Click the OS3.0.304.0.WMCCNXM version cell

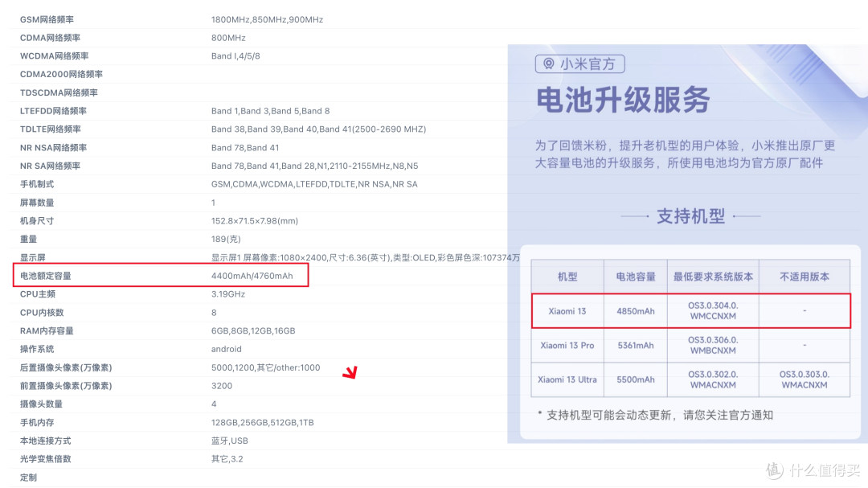(713, 311)
